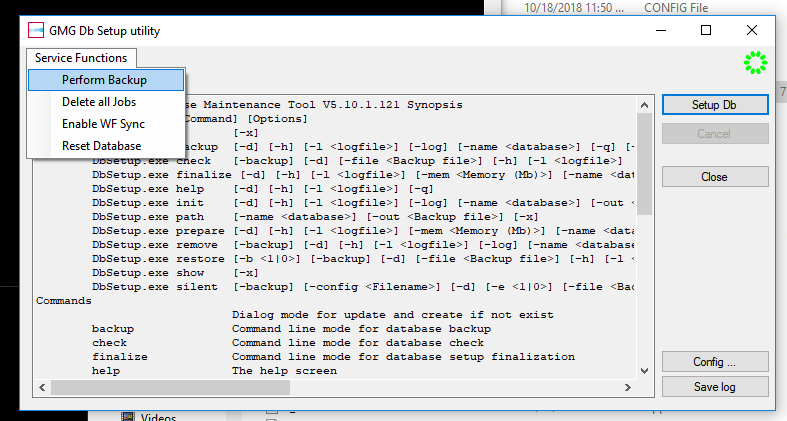Open the Config ... dialog button
The height and width of the screenshot is (421, 787).
[715, 362]
